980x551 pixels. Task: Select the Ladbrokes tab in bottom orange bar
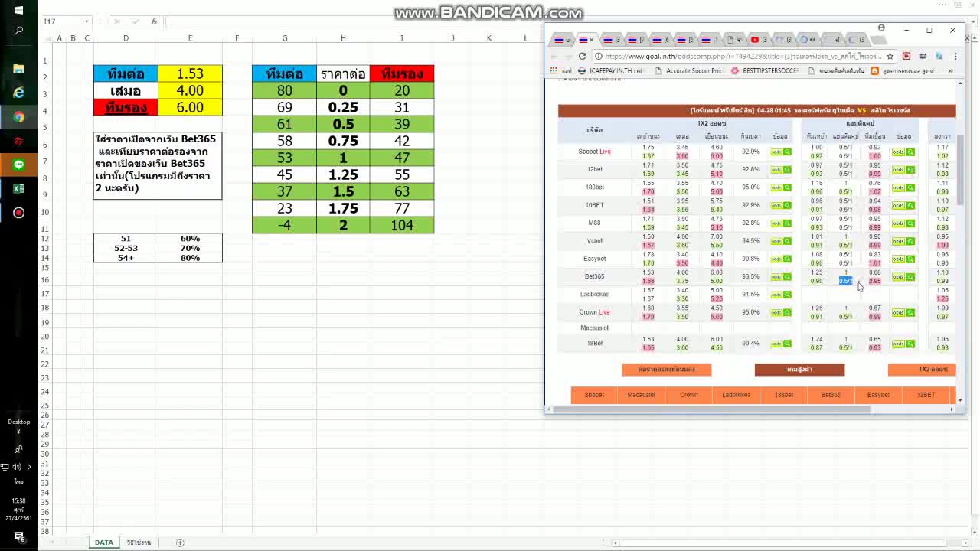[x=737, y=395]
